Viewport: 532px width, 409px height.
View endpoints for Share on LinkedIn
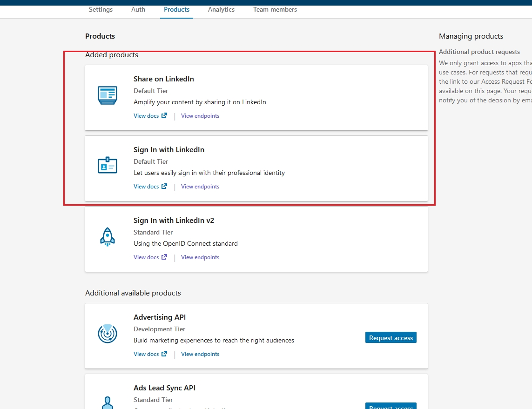pos(200,116)
